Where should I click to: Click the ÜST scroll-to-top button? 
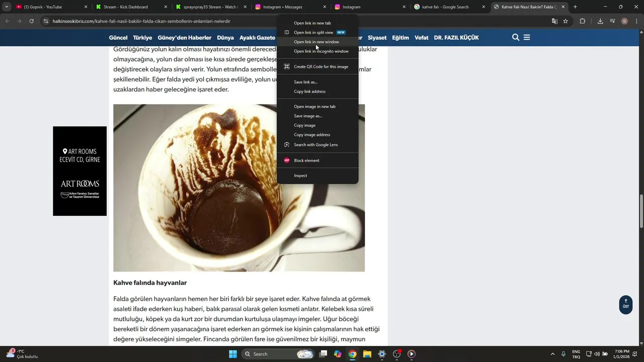coord(626,304)
